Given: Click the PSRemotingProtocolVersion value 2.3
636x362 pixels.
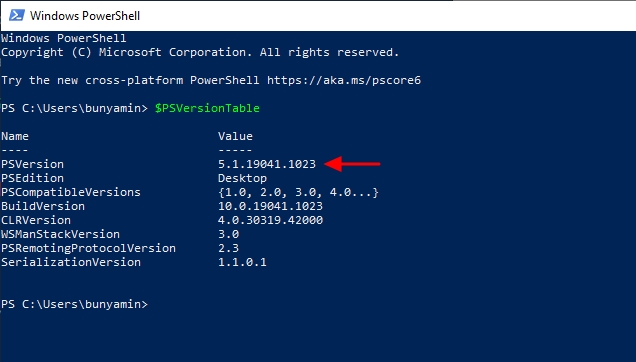Looking at the screenshot, I should [228, 248].
